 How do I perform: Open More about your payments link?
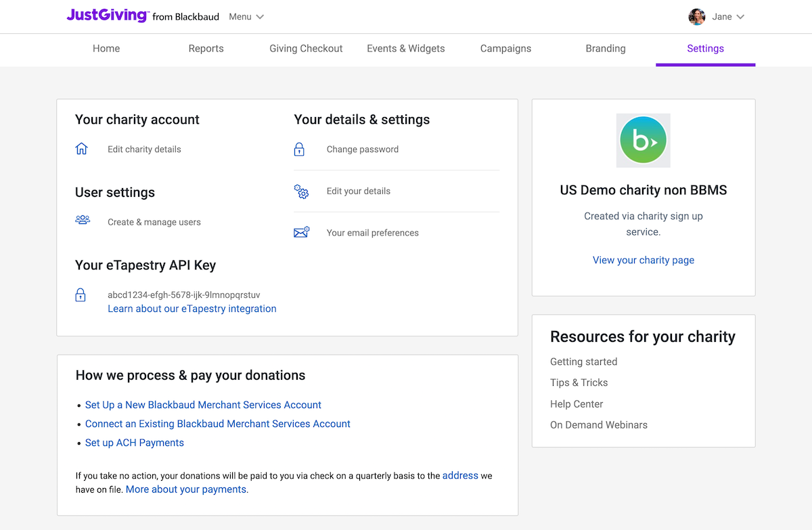(x=186, y=489)
